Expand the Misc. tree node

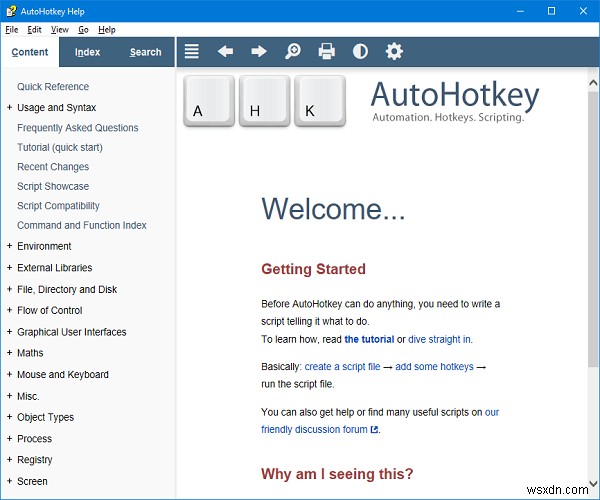(10, 396)
